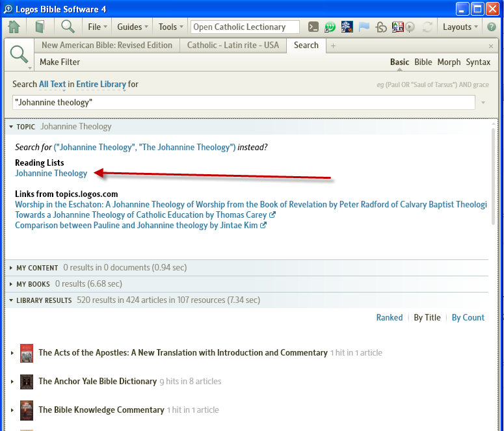Click the green speech bubble icon
The width and height of the screenshot is (504, 431).
point(330,27)
